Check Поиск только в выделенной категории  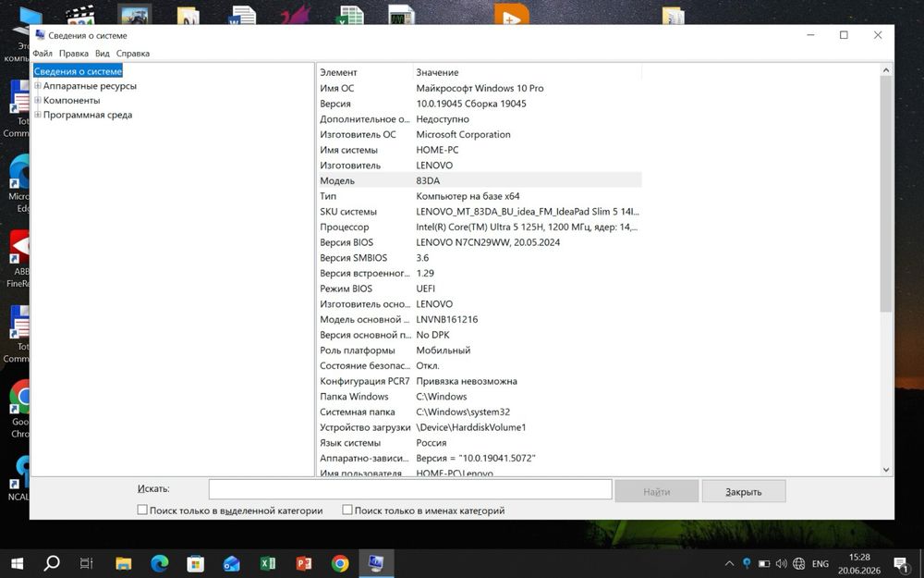pos(142,510)
